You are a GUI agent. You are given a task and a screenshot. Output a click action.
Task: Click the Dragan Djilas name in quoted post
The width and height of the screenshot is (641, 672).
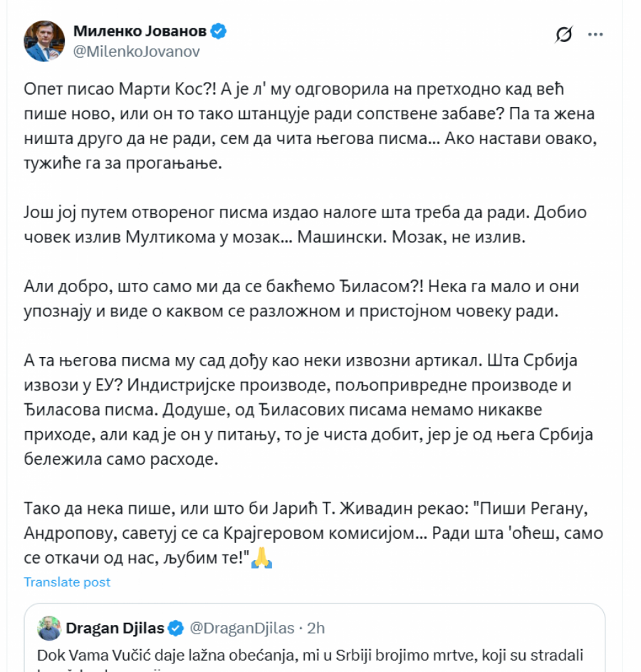(115, 628)
